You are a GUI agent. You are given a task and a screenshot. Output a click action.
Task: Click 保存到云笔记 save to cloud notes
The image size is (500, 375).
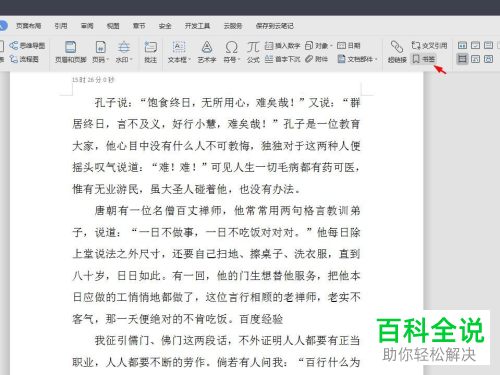coord(275,26)
